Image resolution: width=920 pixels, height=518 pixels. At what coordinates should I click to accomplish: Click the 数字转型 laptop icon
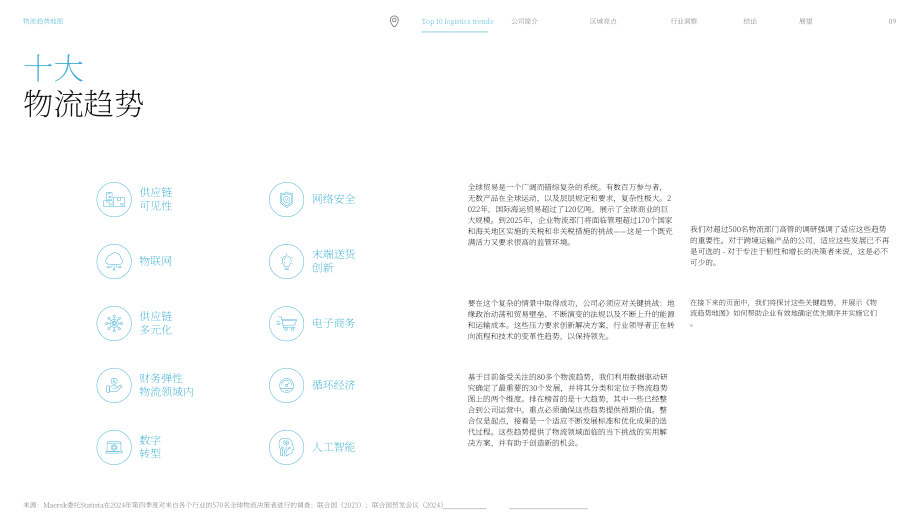tap(114, 447)
